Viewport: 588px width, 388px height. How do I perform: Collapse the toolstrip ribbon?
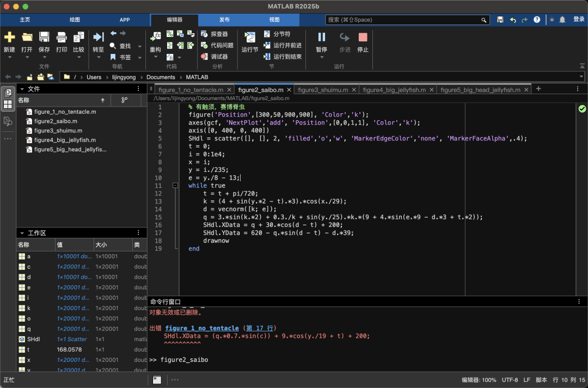tap(582, 66)
